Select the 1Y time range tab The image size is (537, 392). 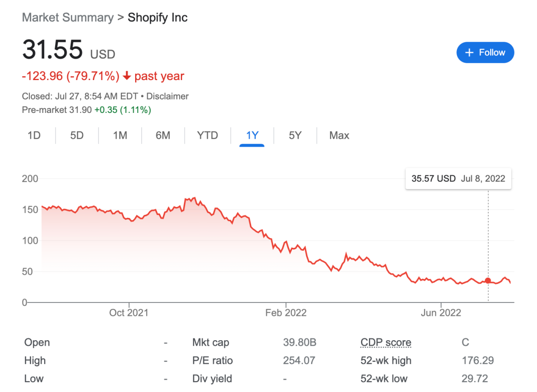tap(252, 135)
